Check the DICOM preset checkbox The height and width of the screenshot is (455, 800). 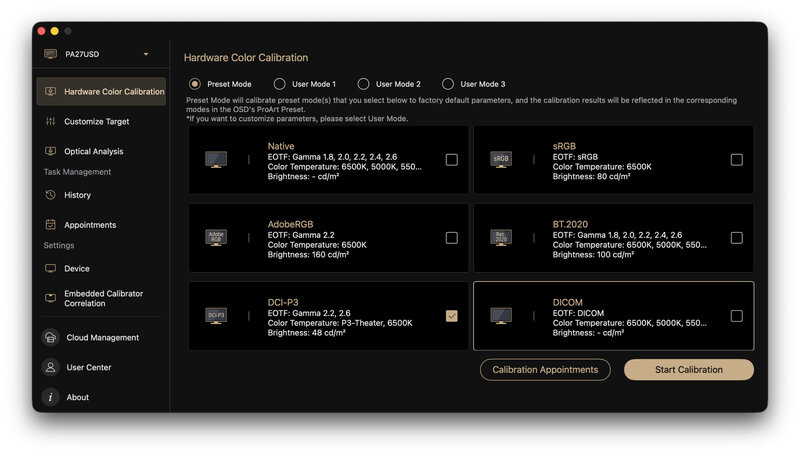[737, 316]
